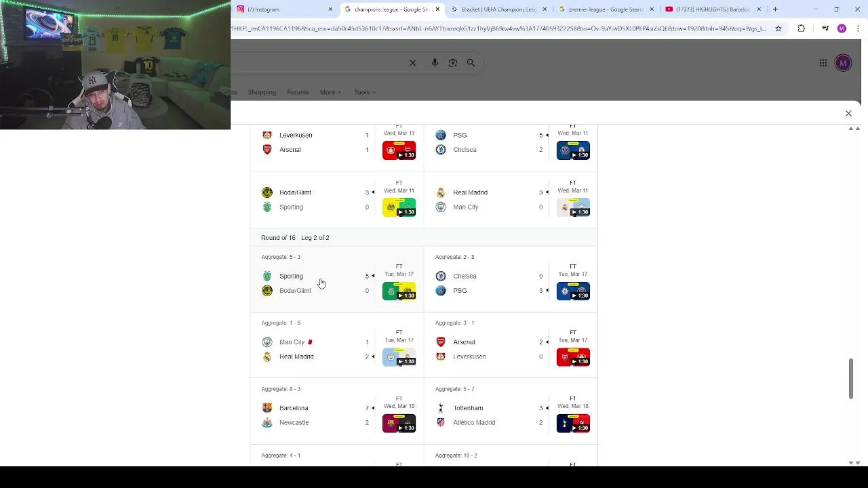Click 'Aggregate: 8 - 3' label
This screenshot has height=488, width=868.
tap(281, 389)
